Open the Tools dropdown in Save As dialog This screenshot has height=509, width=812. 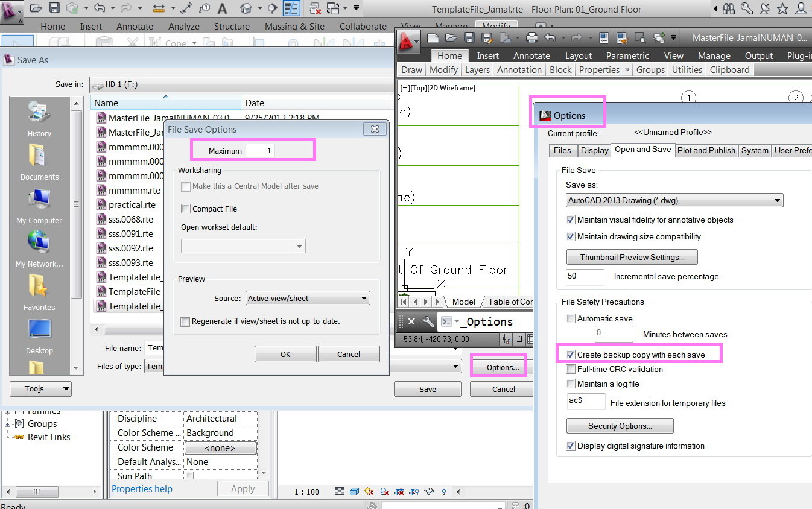tap(40, 389)
